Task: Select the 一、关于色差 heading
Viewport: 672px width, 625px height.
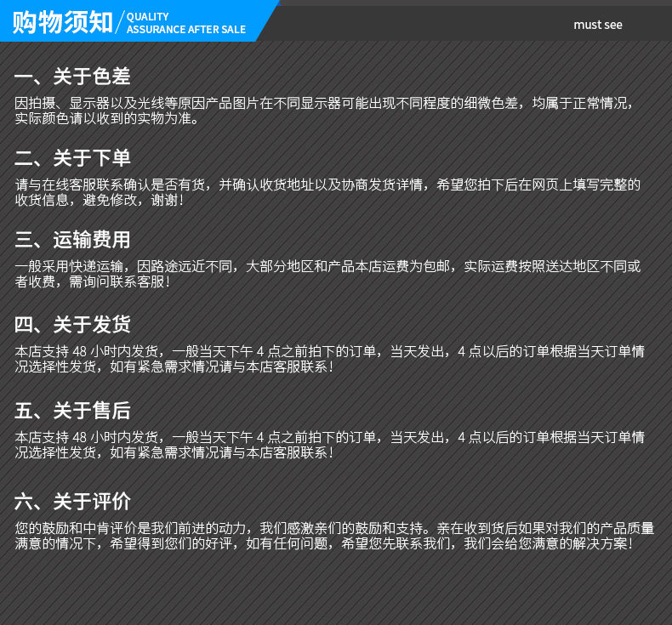Action: click(72, 77)
